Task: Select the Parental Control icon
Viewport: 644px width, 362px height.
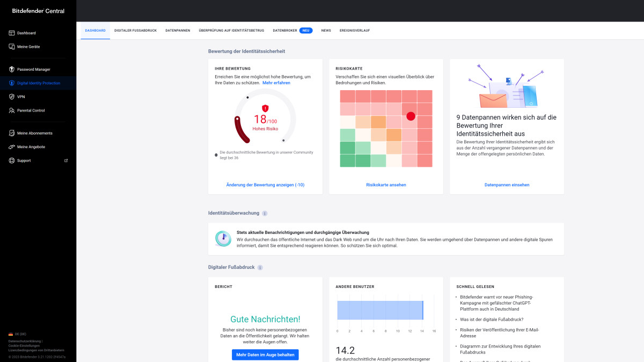Action: click(11, 110)
